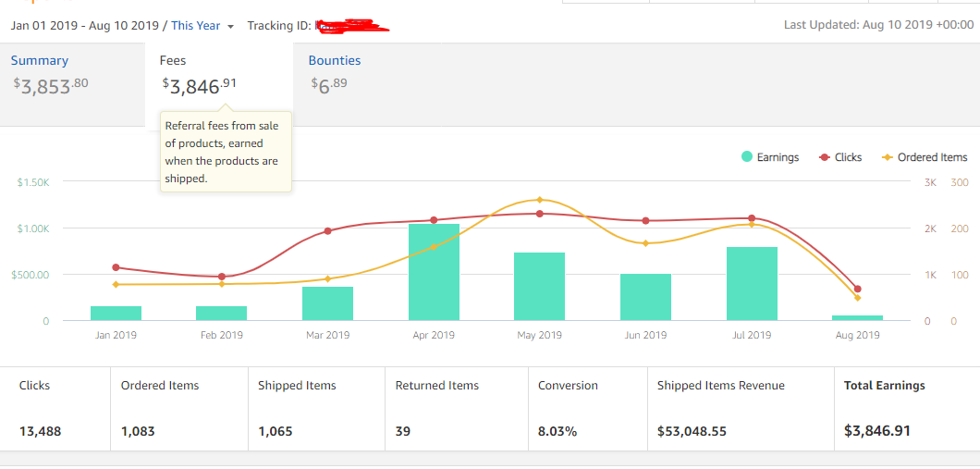Click the July 2019 earnings bar
This screenshot has width=980, height=469.
click(752, 284)
